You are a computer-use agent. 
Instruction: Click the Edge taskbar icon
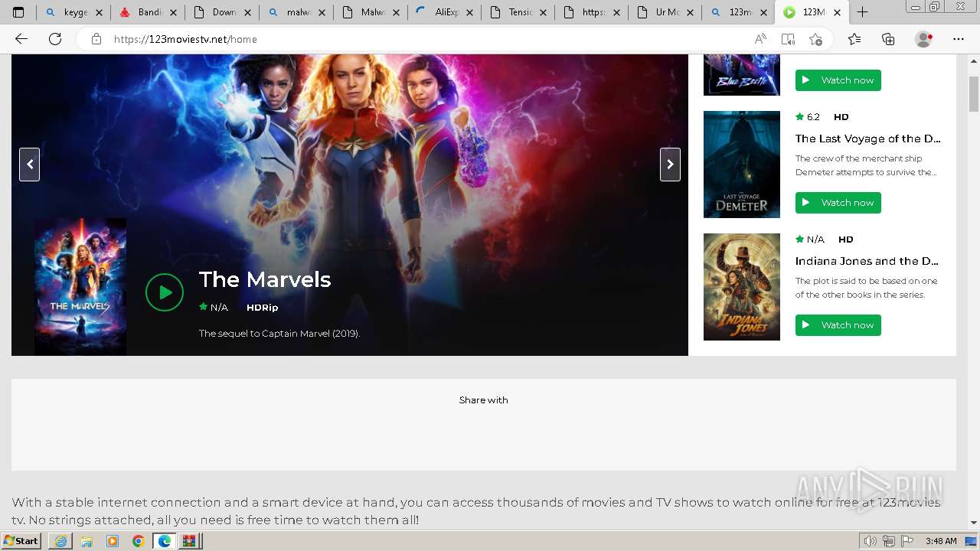[x=165, y=541]
